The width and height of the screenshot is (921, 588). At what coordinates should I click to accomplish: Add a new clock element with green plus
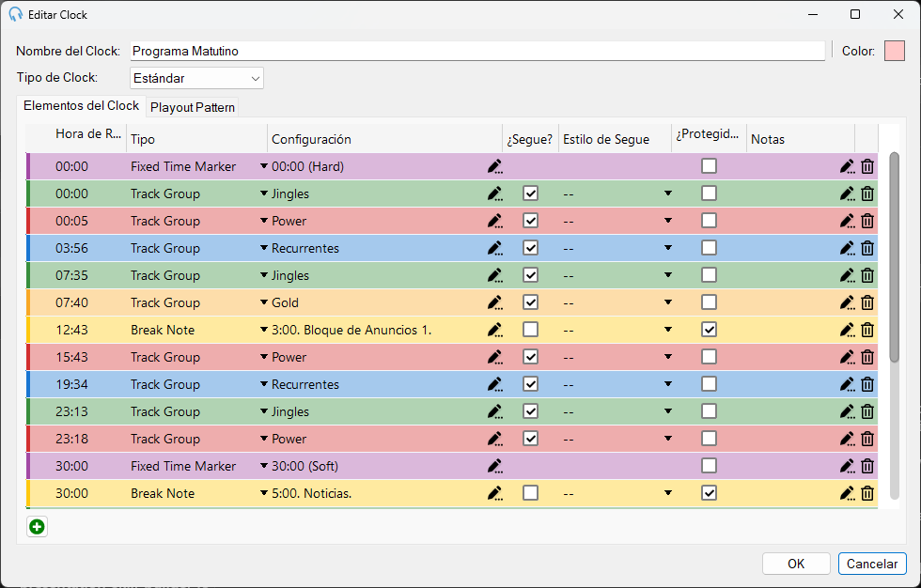coord(37,527)
